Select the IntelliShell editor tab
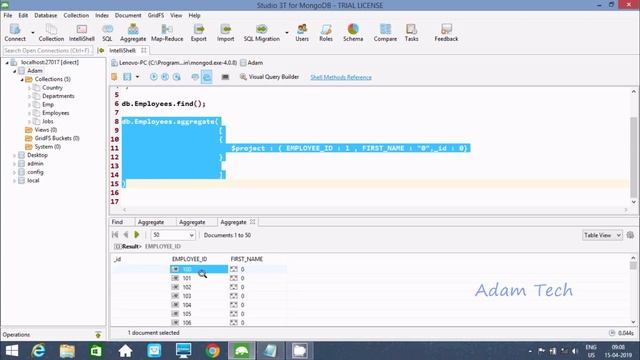640x360 pixels. tap(122, 50)
